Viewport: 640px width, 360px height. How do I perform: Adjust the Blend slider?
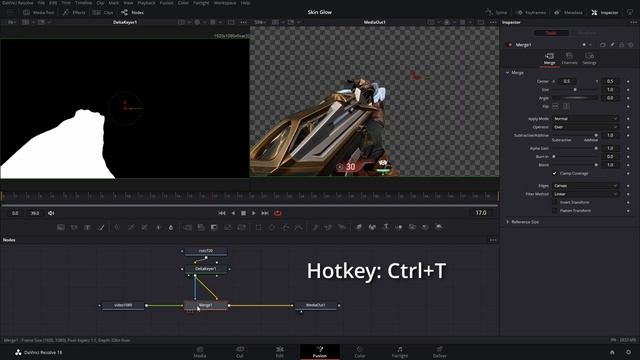pyautogui.click(x=575, y=165)
